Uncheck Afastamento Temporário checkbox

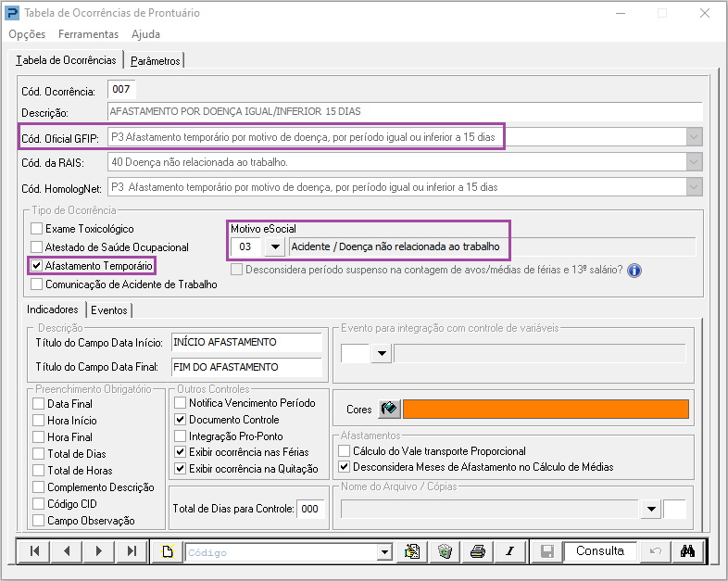point(37,266)
